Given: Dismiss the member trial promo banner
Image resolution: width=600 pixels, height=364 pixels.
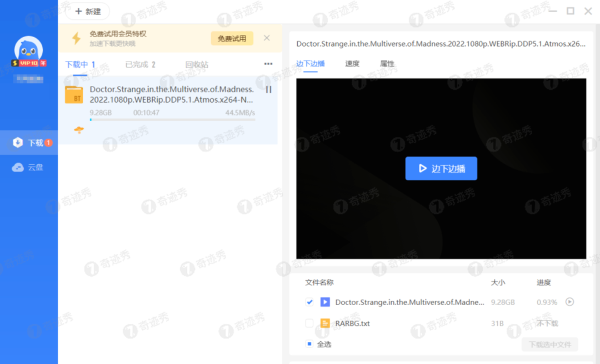Looking at the screenshot, I should [267, 38].
